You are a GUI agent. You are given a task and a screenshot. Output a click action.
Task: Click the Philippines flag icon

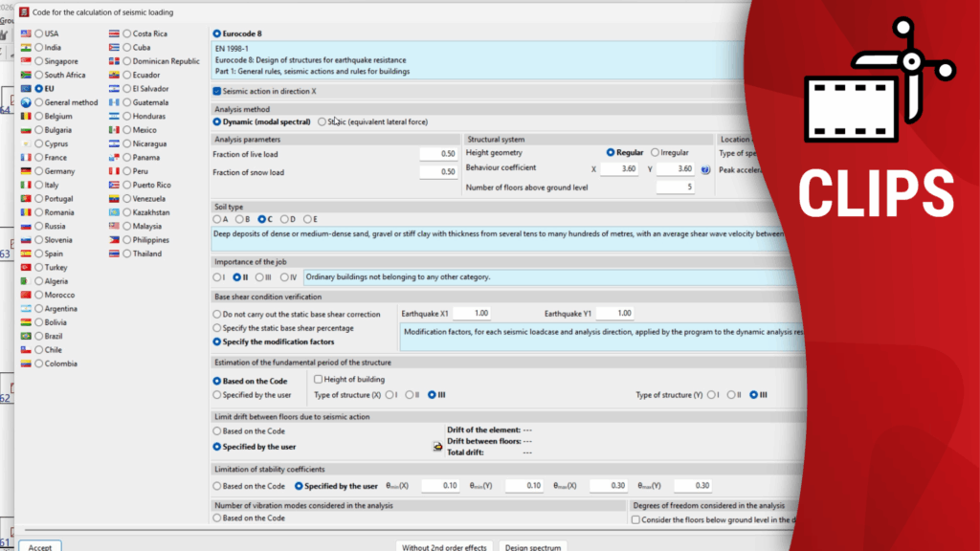click(x=115, y=240)
